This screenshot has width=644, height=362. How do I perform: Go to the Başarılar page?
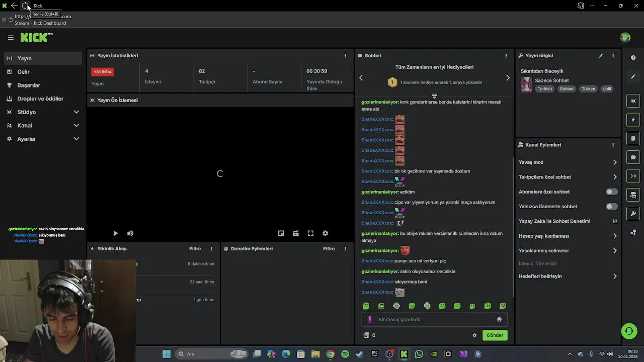coord(43,85)
